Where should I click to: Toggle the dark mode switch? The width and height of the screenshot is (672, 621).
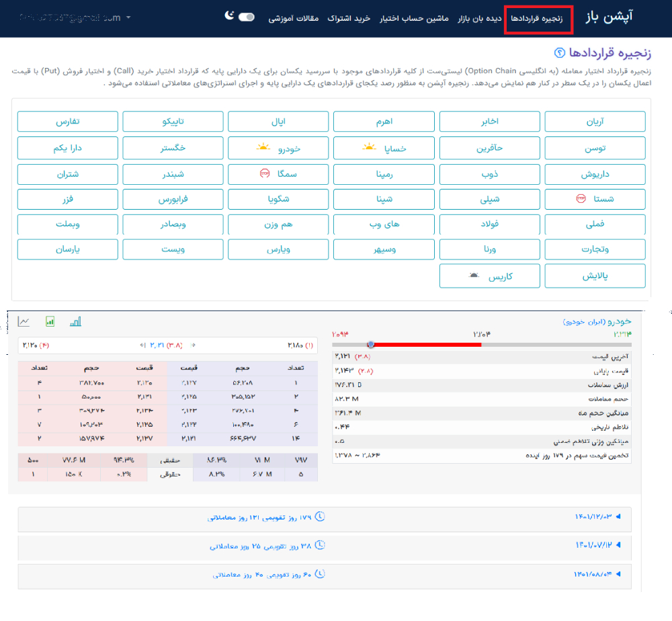[x=247, y=17]
